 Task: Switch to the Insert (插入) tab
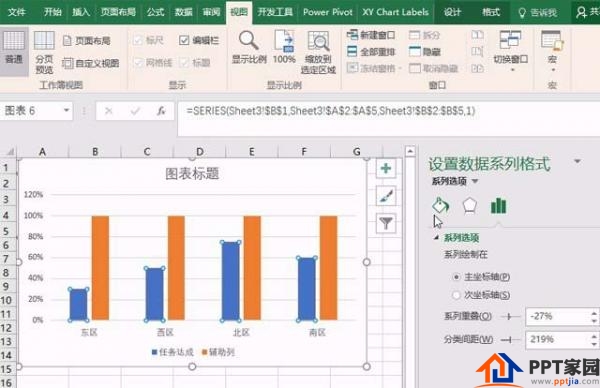81,12
